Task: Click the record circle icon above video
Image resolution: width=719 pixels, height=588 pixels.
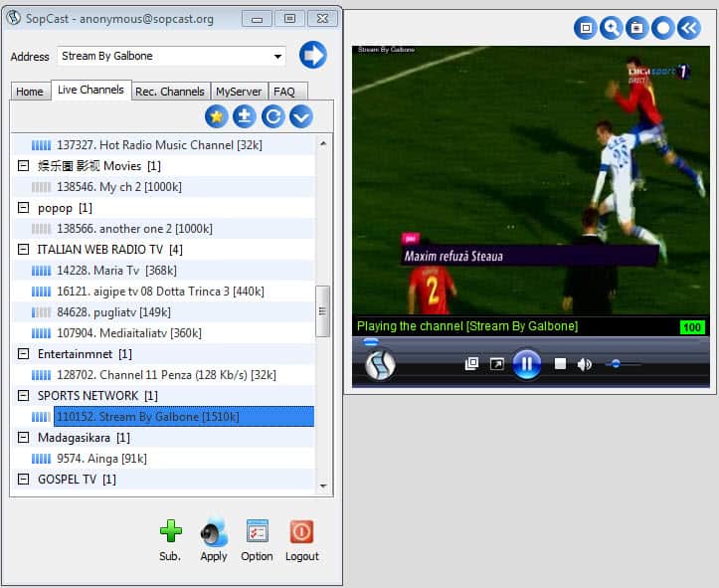Action: pos(662,28)
